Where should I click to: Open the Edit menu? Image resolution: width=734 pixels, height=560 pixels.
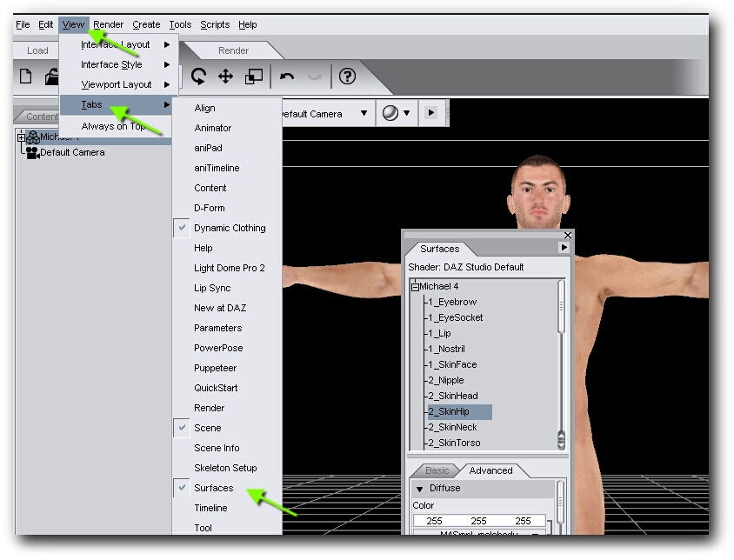pyautogui.click(x=45, y=24)
